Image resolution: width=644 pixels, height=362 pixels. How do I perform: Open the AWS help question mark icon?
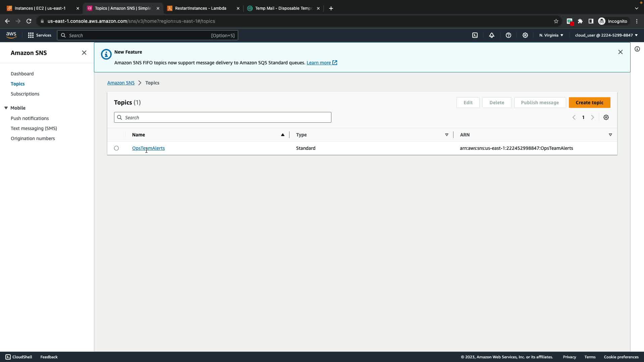click(508, 35)
